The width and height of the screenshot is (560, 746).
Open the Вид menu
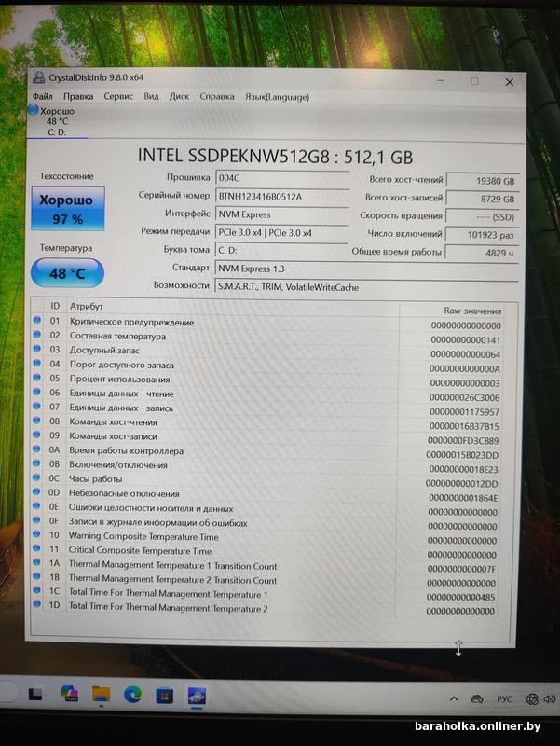coord(151,97)
